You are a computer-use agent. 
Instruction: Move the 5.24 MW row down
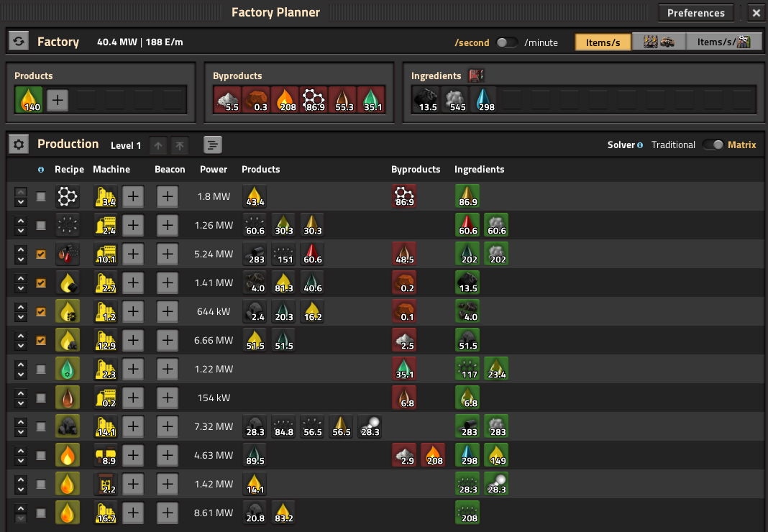tap(21, 259)
